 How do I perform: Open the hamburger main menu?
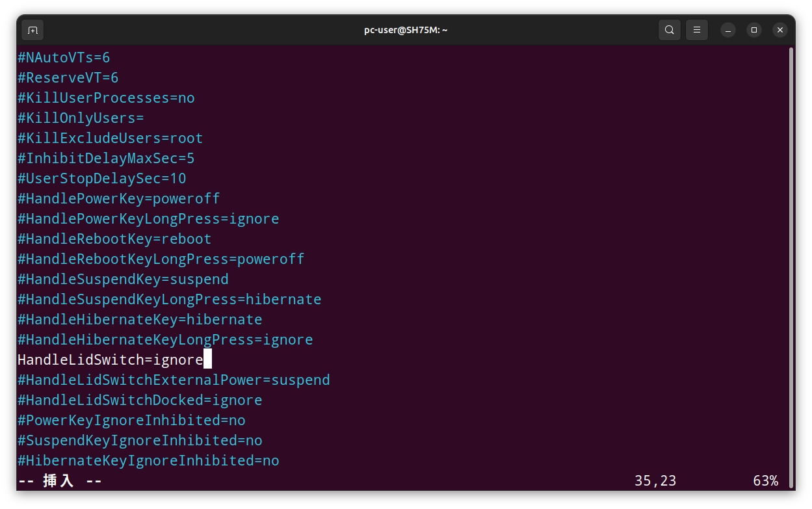(x=697, y=30)
